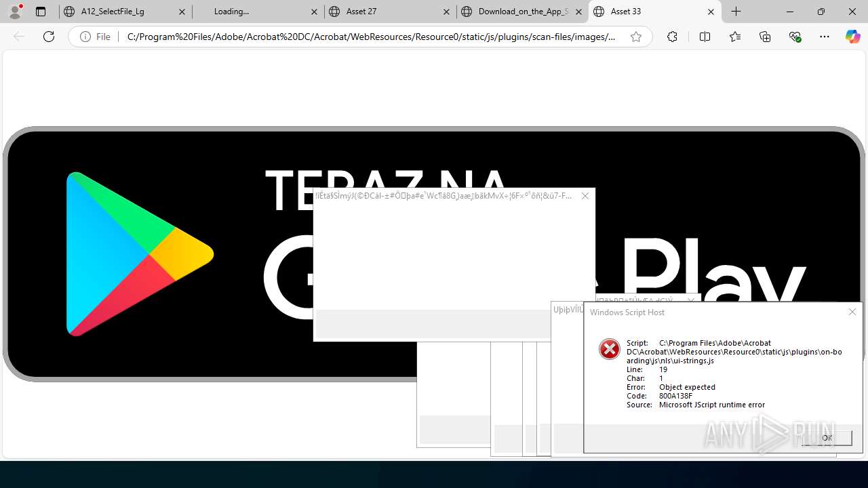Click the '800A138F' error code

point(675,396)
